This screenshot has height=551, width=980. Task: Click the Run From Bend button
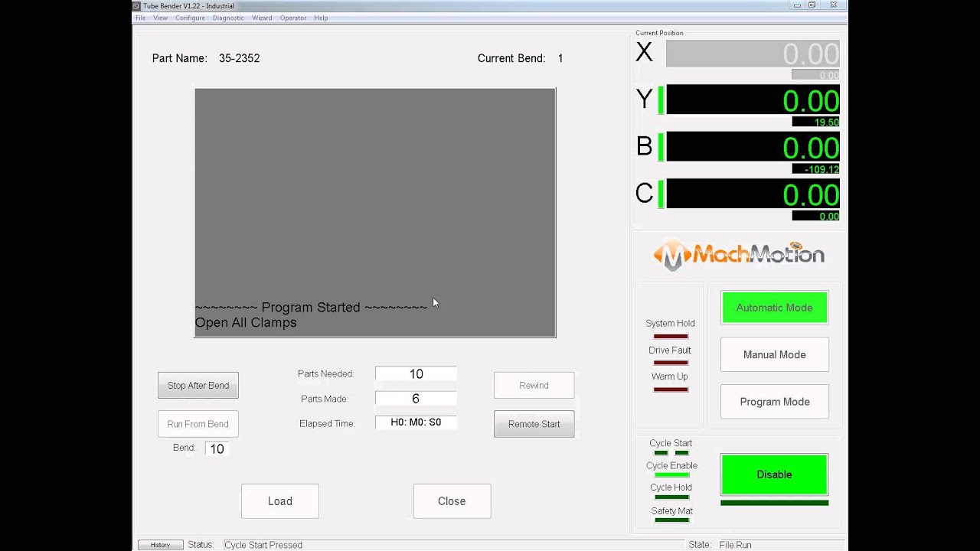[198, 424]
